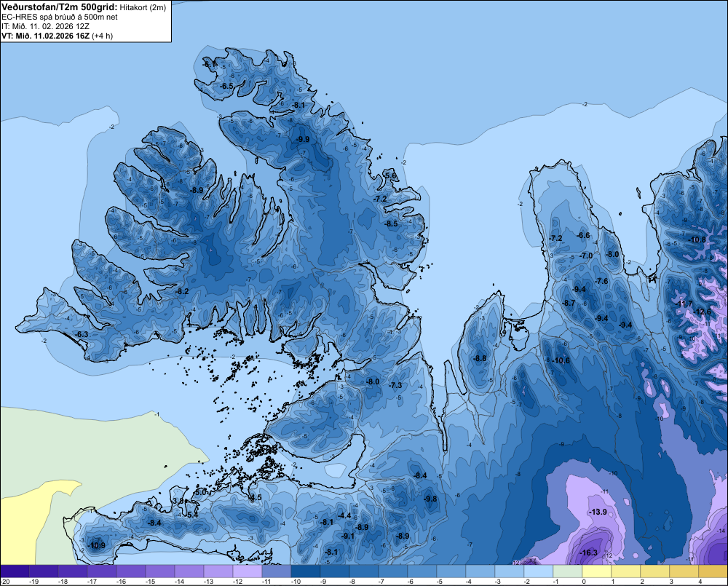Click the -11.7 temperature label
Image resolution: width=728 pixels, height=586 pixels.
(x=685, y=304)
